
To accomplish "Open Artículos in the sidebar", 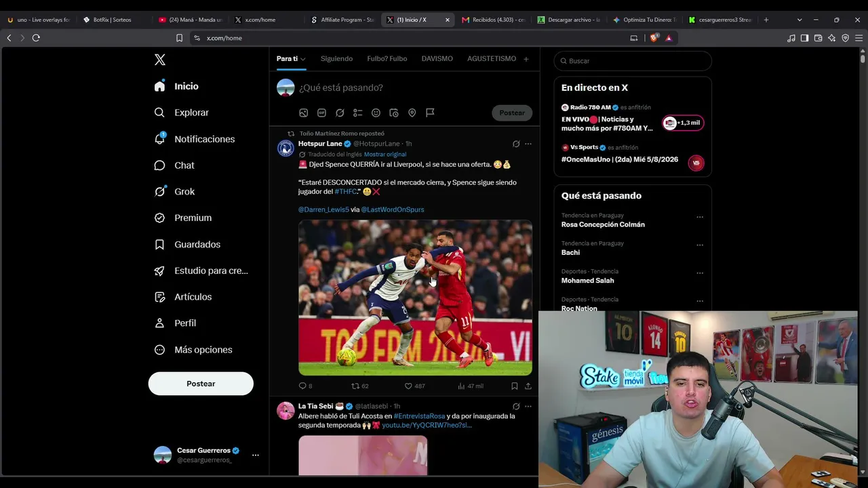I will pos(182,297).
